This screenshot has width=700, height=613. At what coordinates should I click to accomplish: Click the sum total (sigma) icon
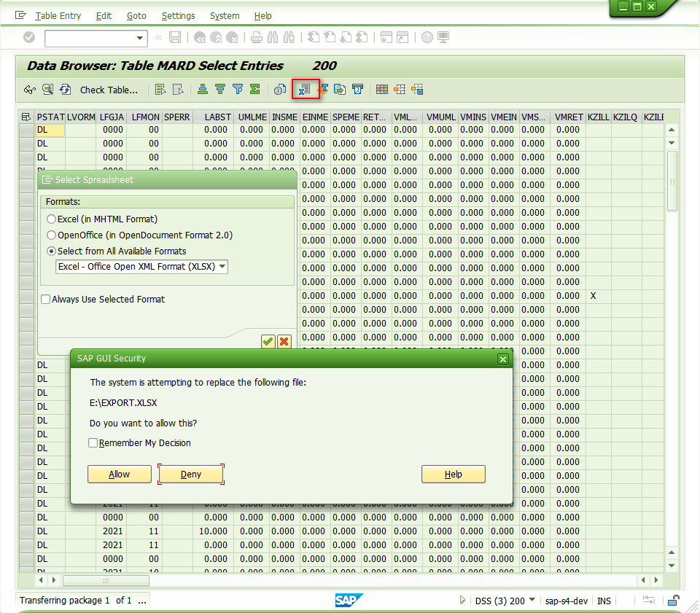[254, 90]
